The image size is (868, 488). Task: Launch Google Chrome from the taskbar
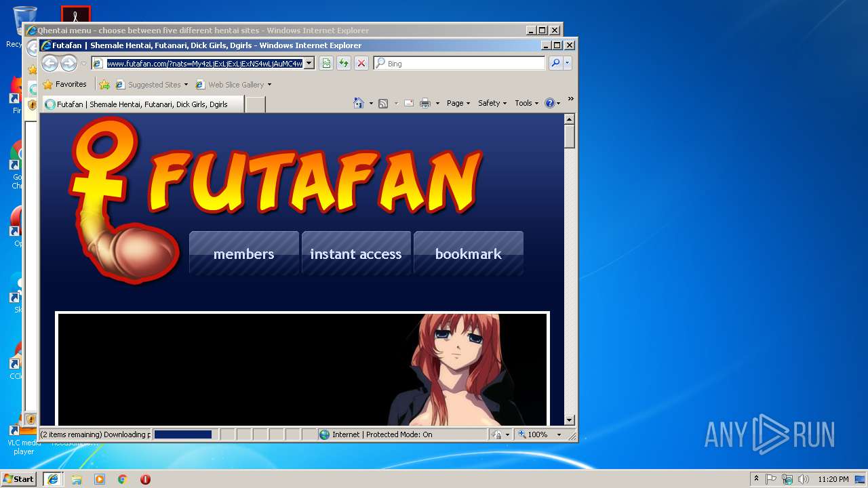tap(123, 479)
